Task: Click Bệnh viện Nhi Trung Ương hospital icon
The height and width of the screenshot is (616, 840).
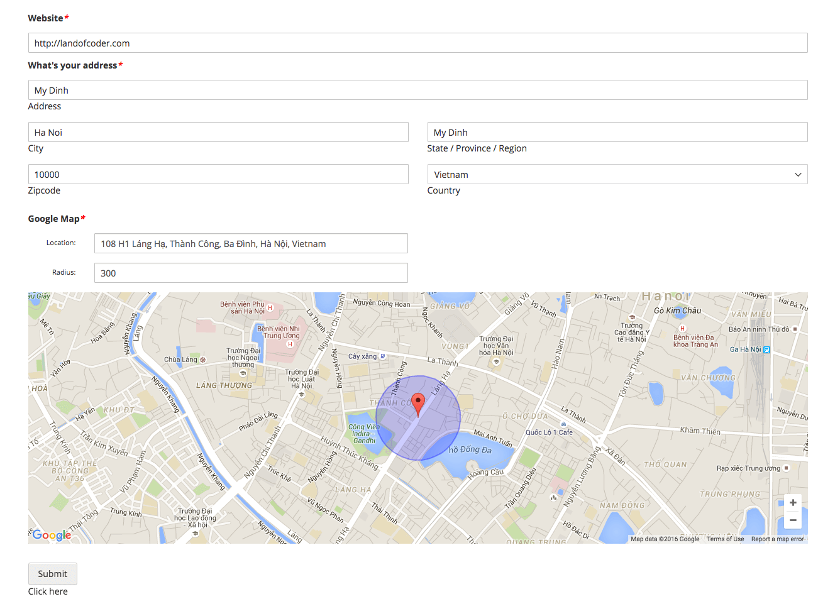Action: (290, 344)
